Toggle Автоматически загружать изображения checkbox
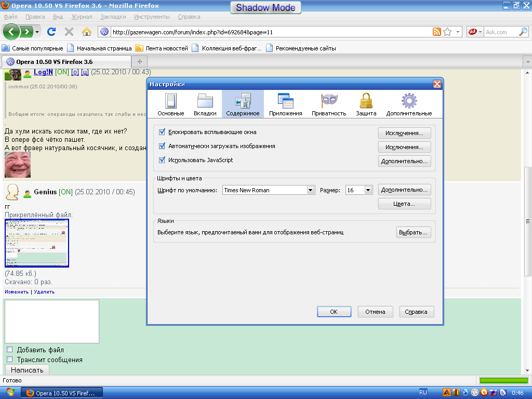Viewport: 532px width, 399px height. pyautogui.click(x=162, y=146)
